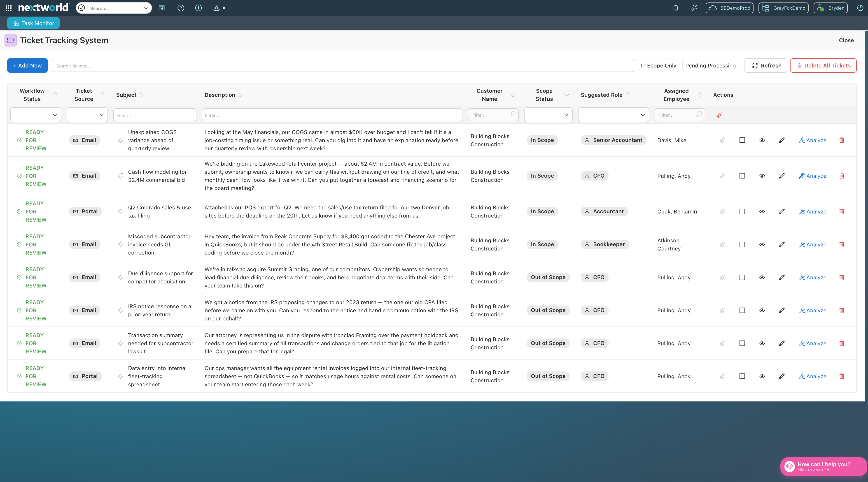Click the Refresh button

[765, 65]
